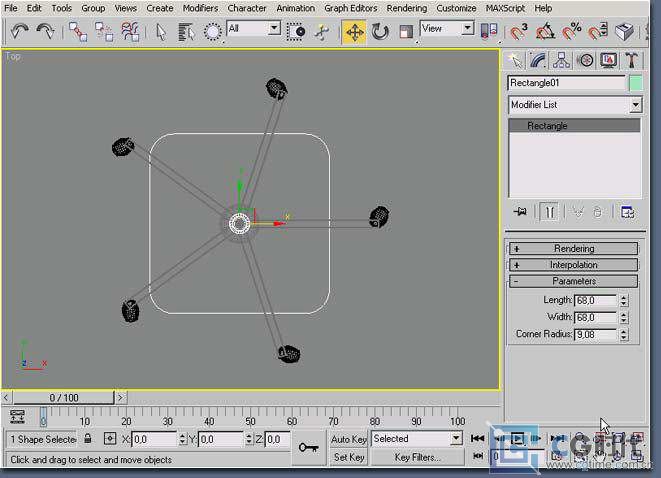Open the Modifiers menu

click(x=200, y=8)
